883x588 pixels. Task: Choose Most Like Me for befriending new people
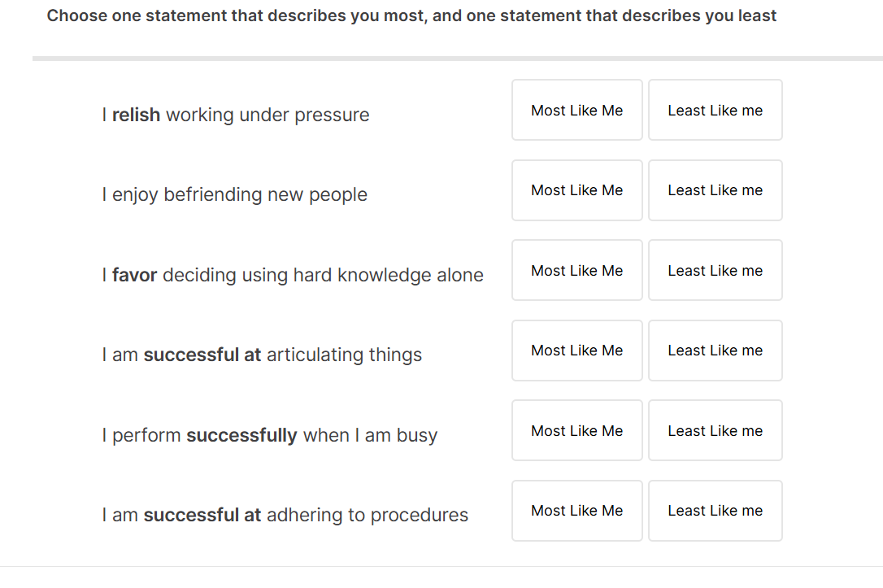[576, 190]
